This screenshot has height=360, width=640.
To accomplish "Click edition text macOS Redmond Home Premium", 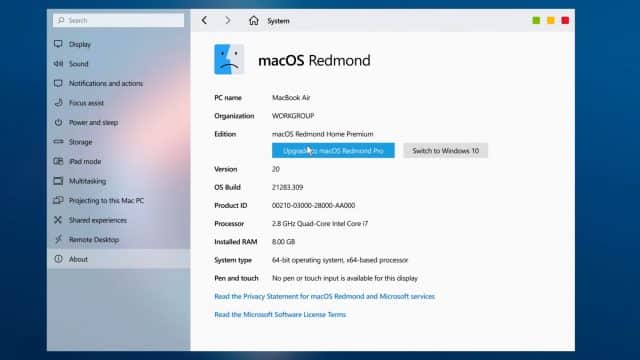I will (x=322, y=134).
